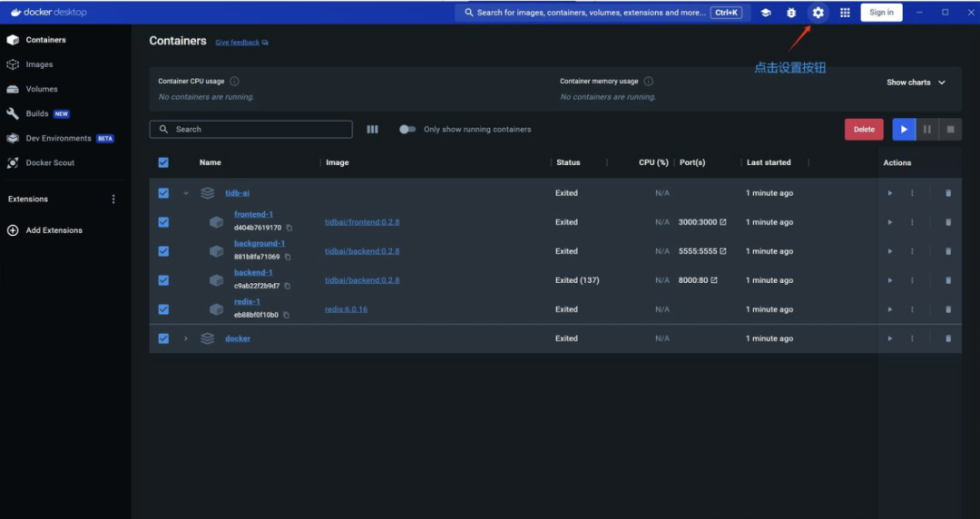This screenshot has width=980, height=519.
Task: Copy the background-1 container ID
Action: coord(288,257)
